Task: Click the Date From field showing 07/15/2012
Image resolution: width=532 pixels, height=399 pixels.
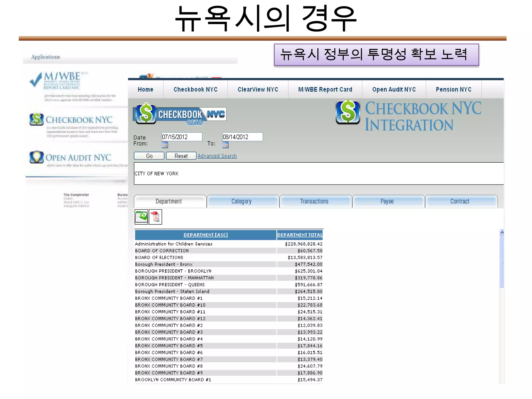Action: [182, 137]
